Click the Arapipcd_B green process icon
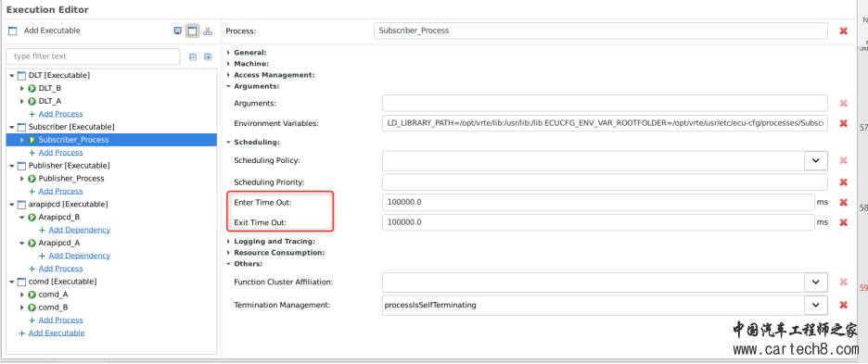Screen dimensions: 868x364 pyautogui.click(x=32, y=217)
